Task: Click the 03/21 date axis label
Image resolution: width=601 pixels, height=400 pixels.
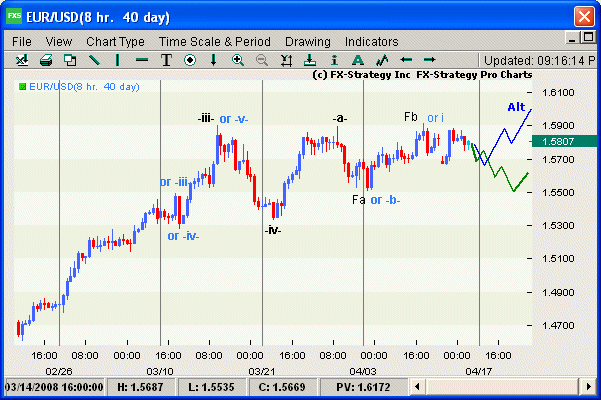Action: click(261, 371)
